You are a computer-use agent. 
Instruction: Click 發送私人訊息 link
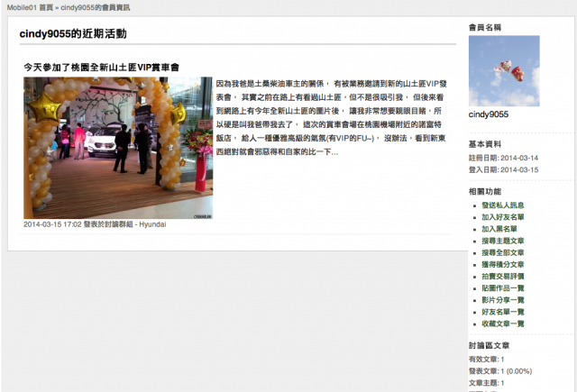[x=503, y=205]
